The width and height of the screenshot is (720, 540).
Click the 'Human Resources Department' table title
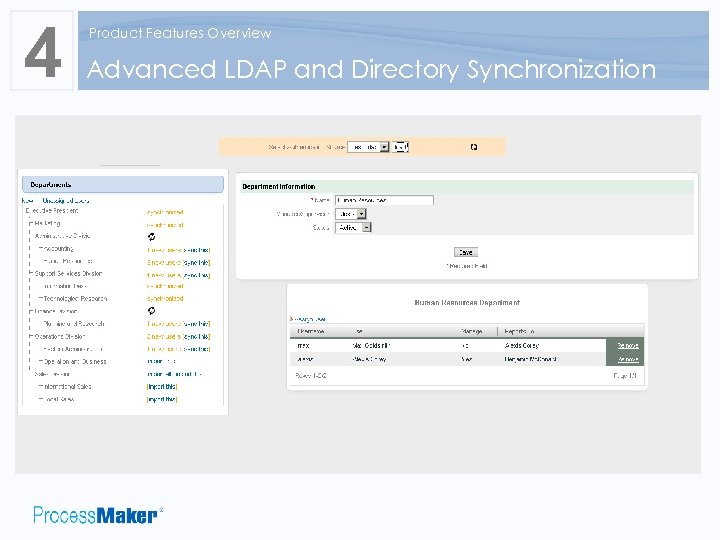467,303
